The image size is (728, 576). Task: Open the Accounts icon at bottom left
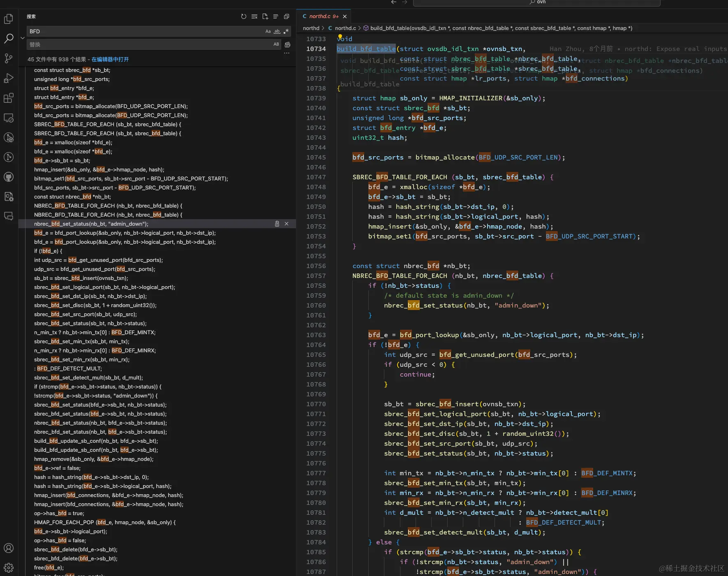coord(9,548)
